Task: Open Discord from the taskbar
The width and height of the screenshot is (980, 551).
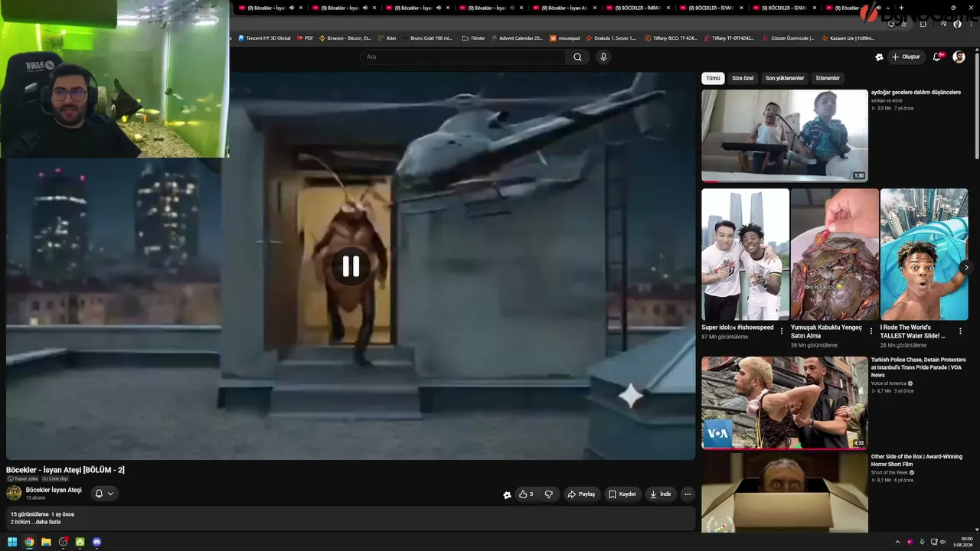Action: point(96,542)
